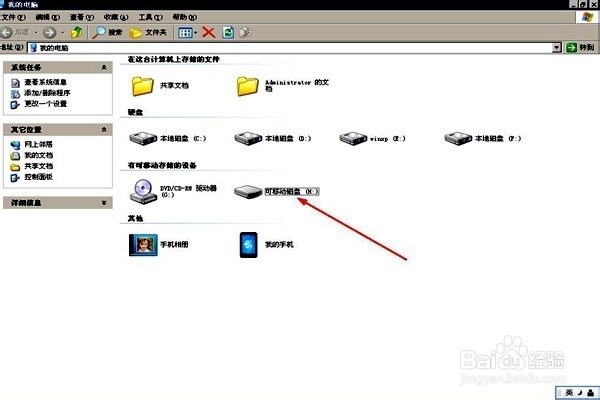Image resolution: width=600 pixels, height=400 pixels.
Task: Open 共享文档 in the sidebar
Action: 38,166
